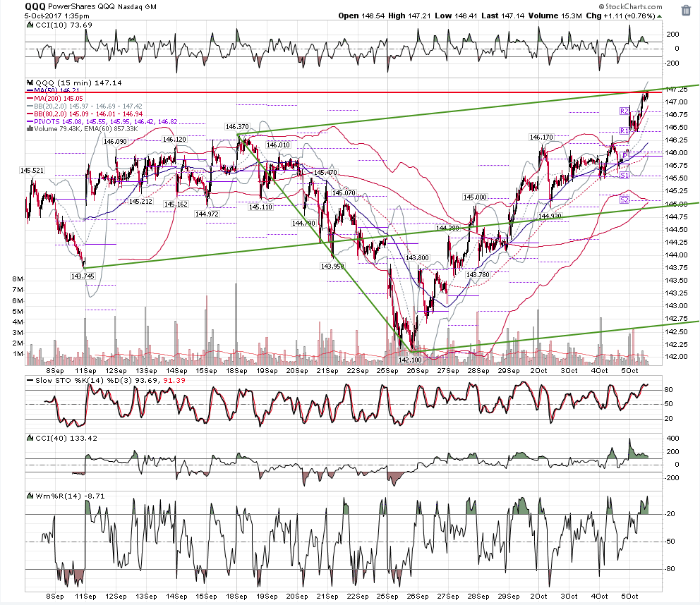Click the High 147.21 value
Viewport: 700px width, 605px height.
(x=409, y=16)
